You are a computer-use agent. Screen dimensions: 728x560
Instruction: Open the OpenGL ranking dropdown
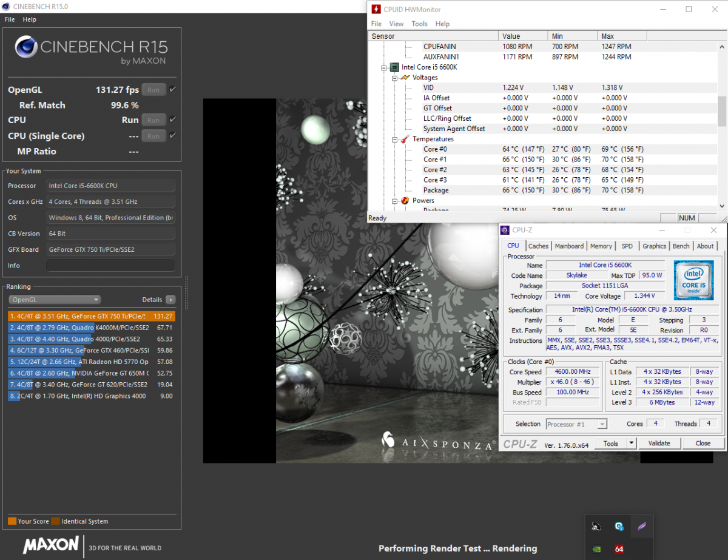pos(55,300)
